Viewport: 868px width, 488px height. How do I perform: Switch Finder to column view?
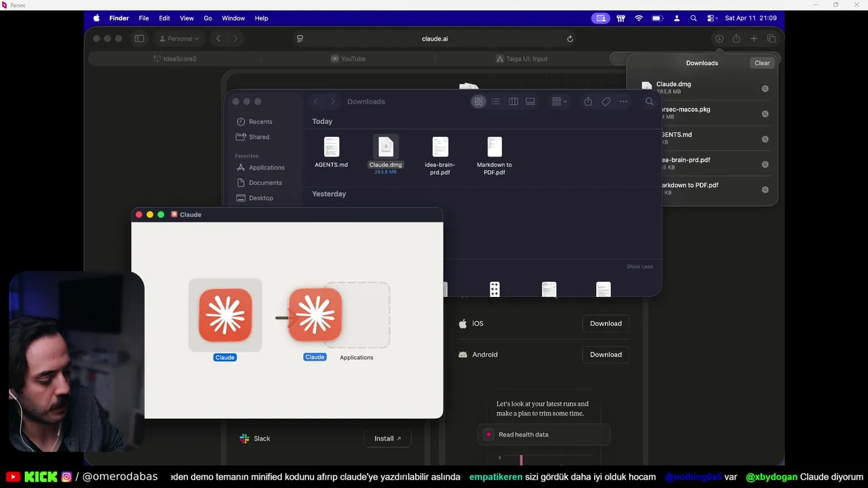513,102
